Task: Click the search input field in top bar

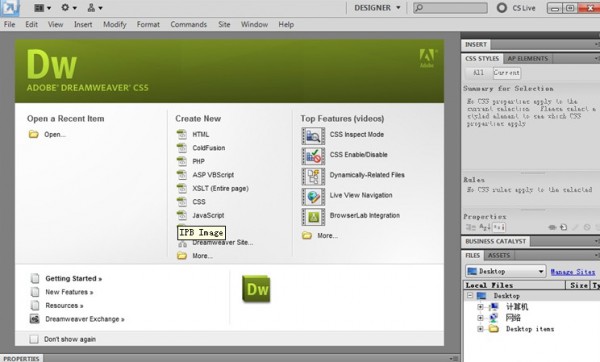Action: click(x=450, y=8)
